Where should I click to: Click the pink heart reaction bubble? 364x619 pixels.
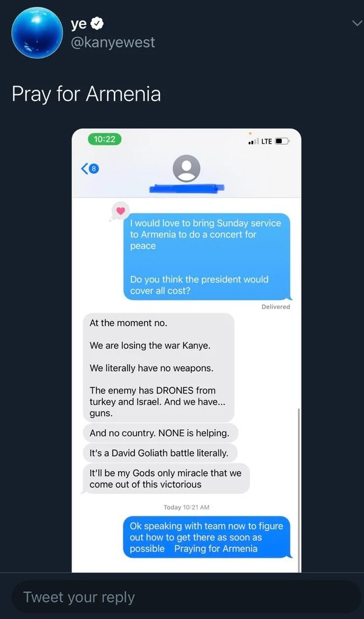tap(121, 210)
